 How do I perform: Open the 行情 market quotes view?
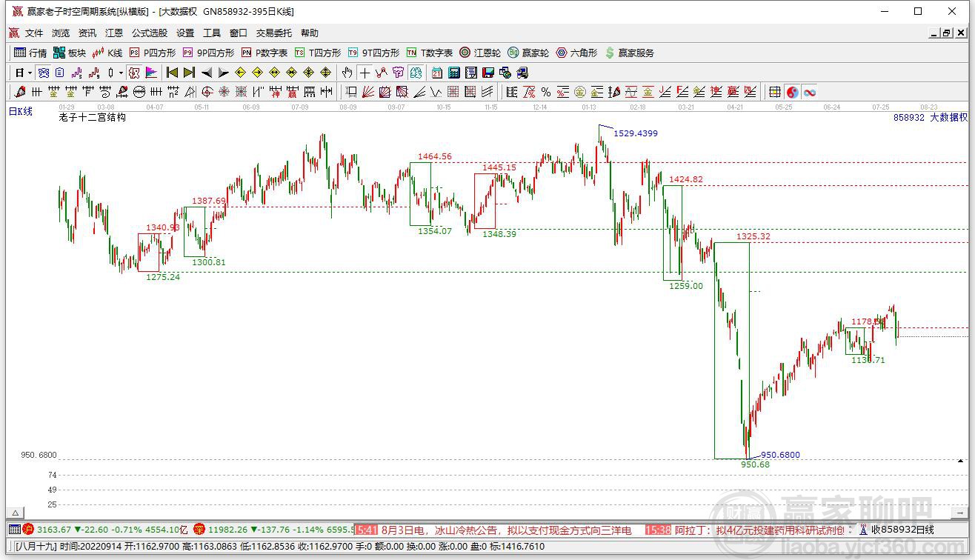click(x=30, y=53)
